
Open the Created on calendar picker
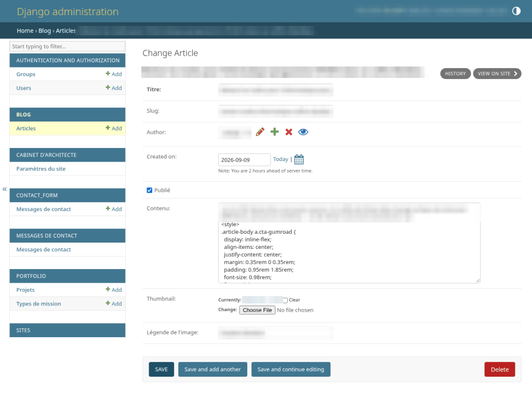pos(299,159)
